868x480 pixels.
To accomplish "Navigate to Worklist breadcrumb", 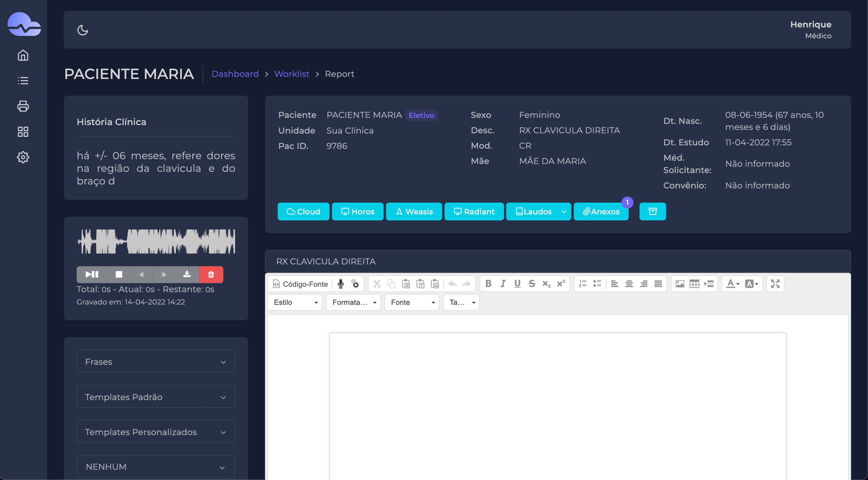I will click(x=292, y=74).
